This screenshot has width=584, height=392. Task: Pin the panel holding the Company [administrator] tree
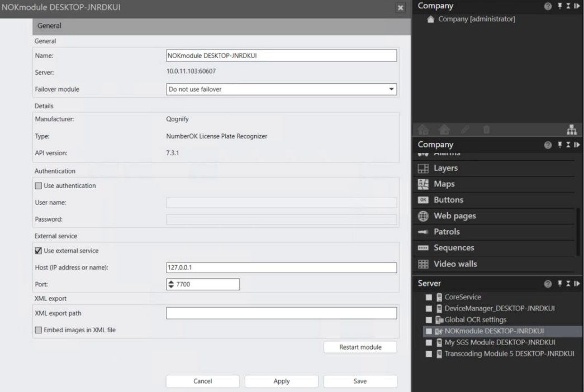point(560,6)
